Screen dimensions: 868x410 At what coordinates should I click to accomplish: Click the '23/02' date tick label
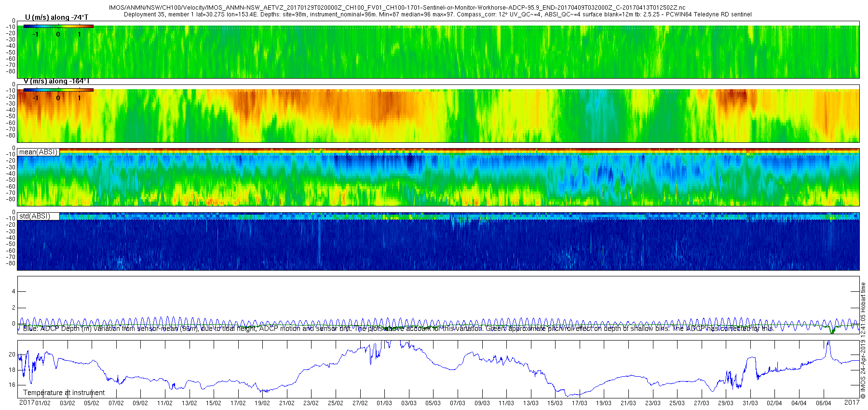(311, 403)
